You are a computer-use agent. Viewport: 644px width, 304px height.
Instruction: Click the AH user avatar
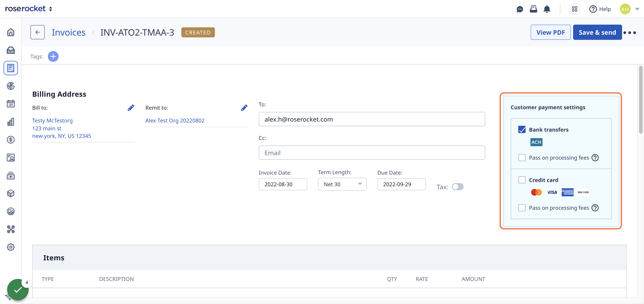coord(625,9)
